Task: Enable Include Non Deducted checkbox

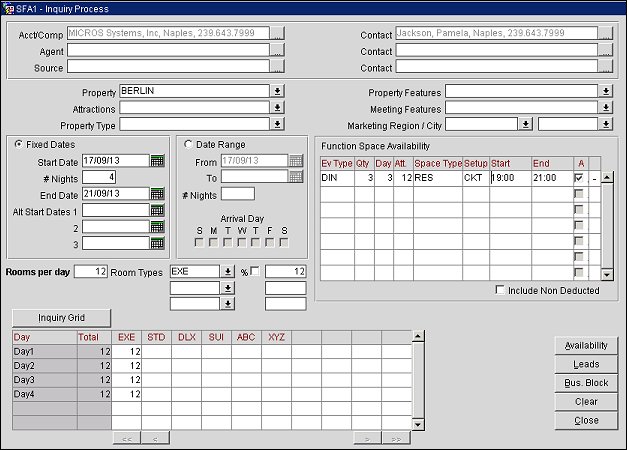Action: (500, 291)
